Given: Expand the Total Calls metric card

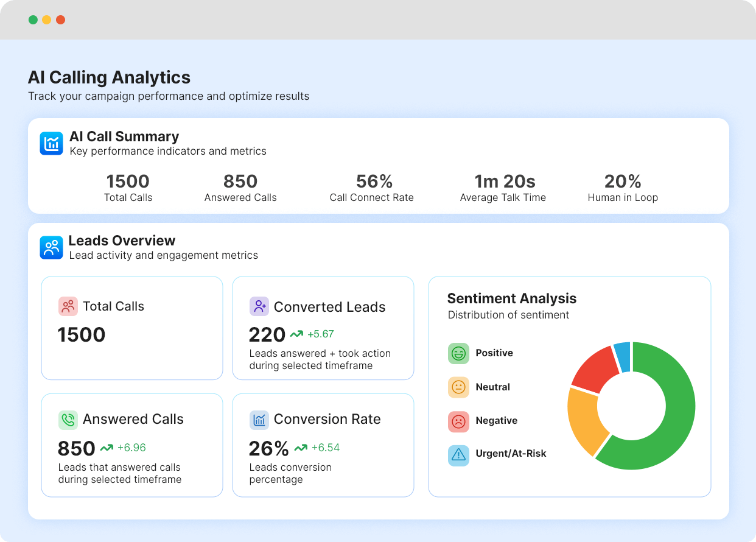Looking at the screenshot, I should 131,328.
